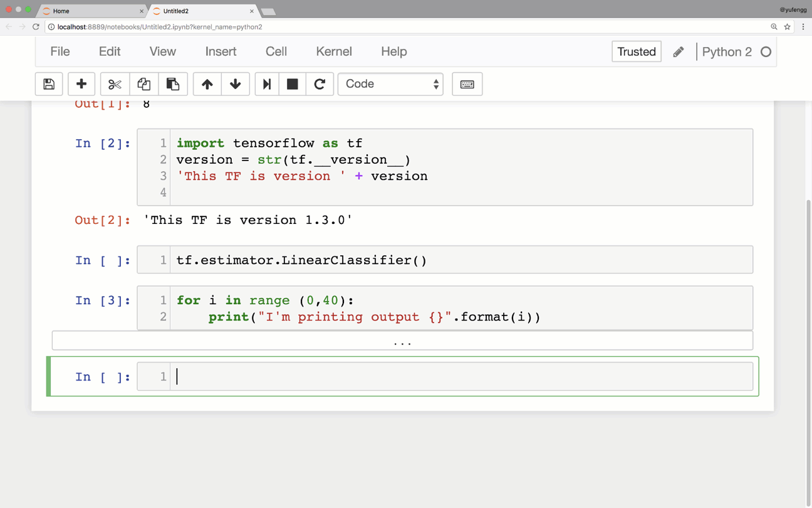Interrupt the kernel with the stop icon
The width and height of the screenshot is (812, 508).
tap(292, 84)
